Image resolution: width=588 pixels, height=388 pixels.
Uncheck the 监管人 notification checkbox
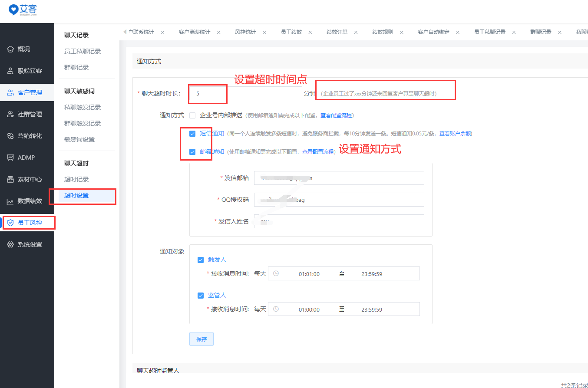pyautogui.click(x=201, y=296)
